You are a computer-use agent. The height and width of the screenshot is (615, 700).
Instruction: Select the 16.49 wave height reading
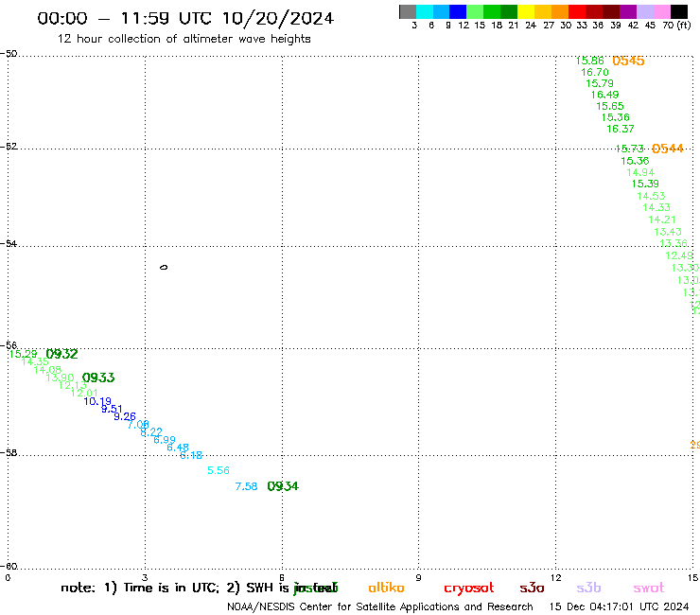[x=604, y=95]
